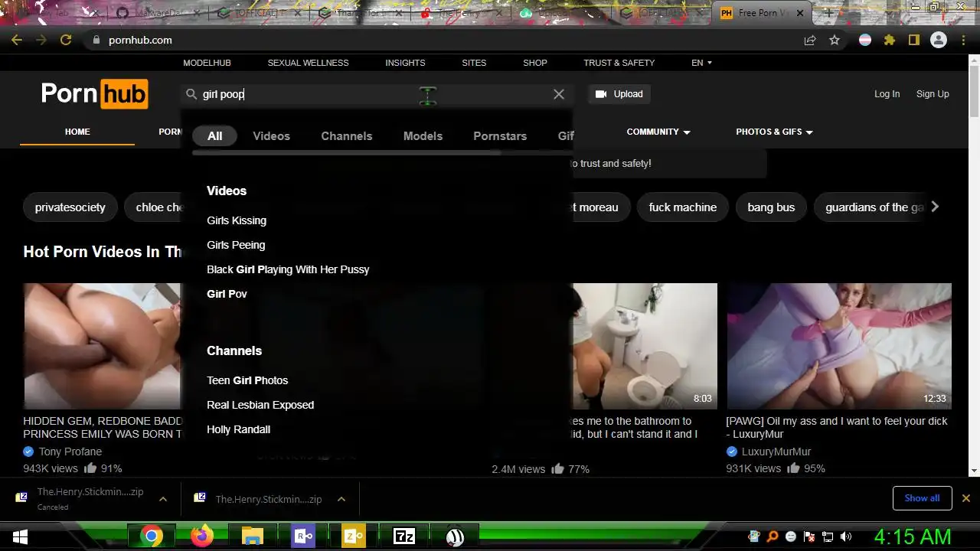Open a new browser tab with plus button
The height and width of the screenshot is (551, 980).
click(x=828, y=13)
